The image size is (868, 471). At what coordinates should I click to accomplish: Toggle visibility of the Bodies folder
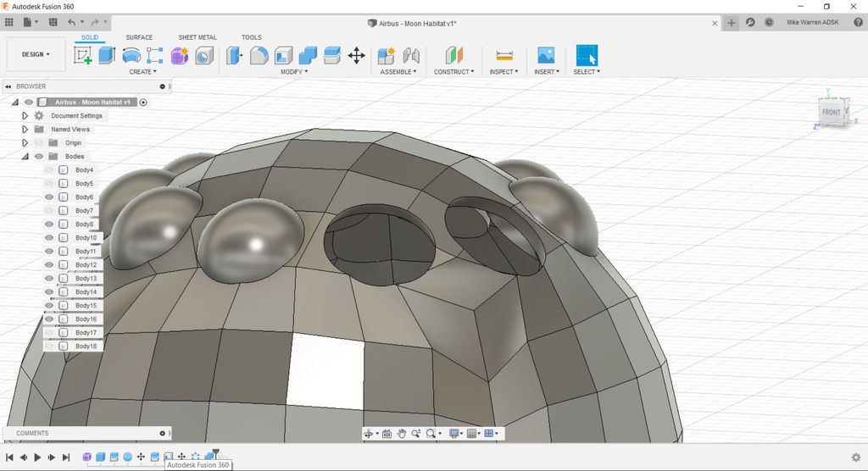[x=38, y=157]
